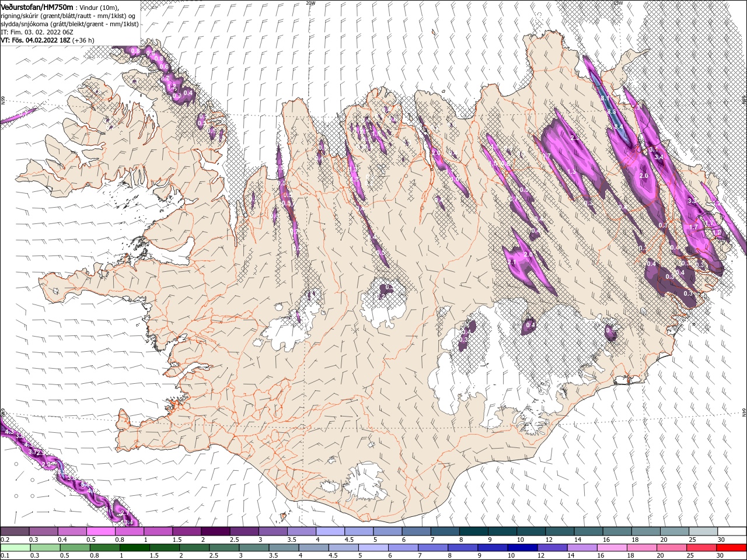Click the 0.3–0.4 snow legend swatch
This screenshot has height=560, width=747.
pos(44,531)
